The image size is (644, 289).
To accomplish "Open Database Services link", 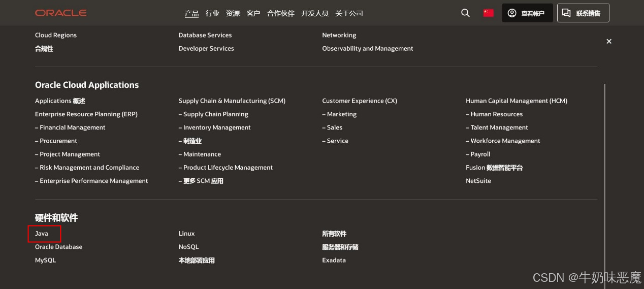I will [205, 35].
